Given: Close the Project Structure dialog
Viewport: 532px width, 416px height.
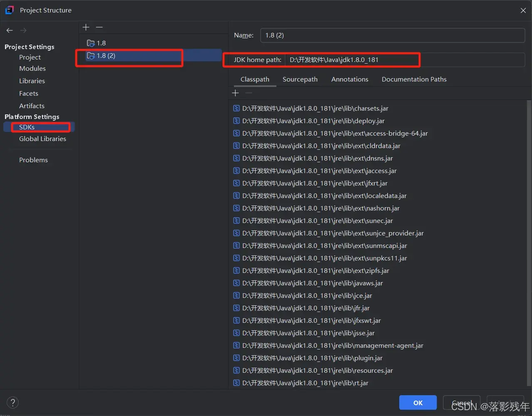Looking at the screenshot, I should pos(523,10).
